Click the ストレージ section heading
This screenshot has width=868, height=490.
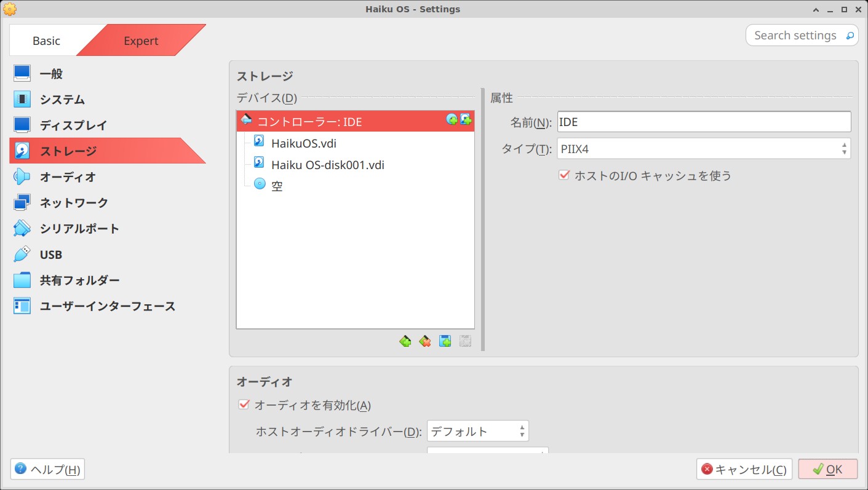265,76
